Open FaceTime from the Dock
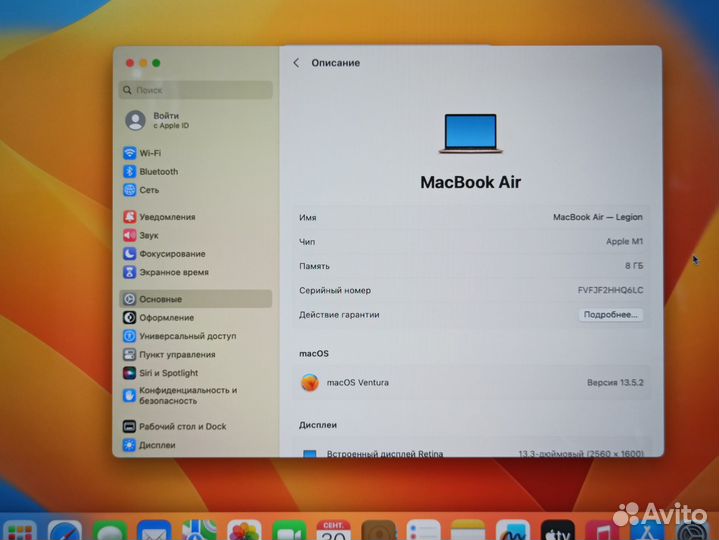 click(x=289, y=531)
